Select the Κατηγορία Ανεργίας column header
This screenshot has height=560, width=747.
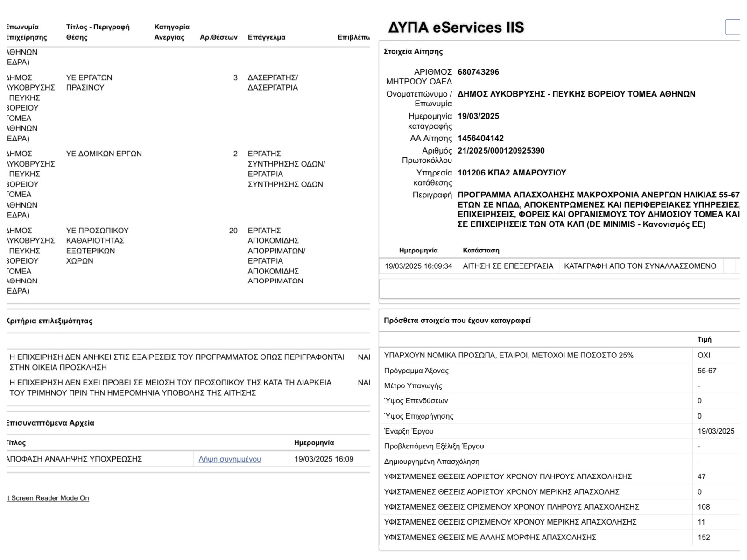(172, 32)
